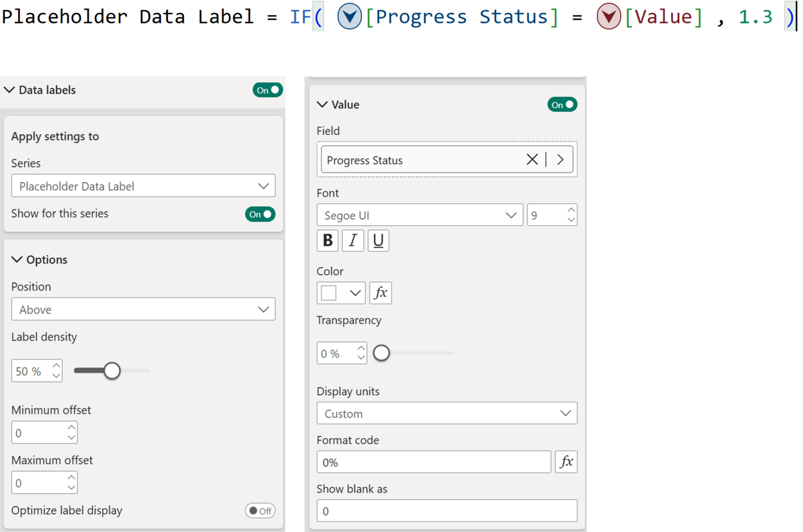The height and width of the screenshot is (532, 803).
Task: Switch off the Value section toggle
Action: coord(562,104)
